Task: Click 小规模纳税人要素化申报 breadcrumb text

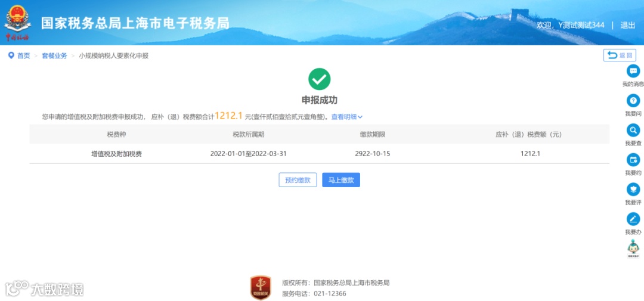Action: (x=114, y=56)
